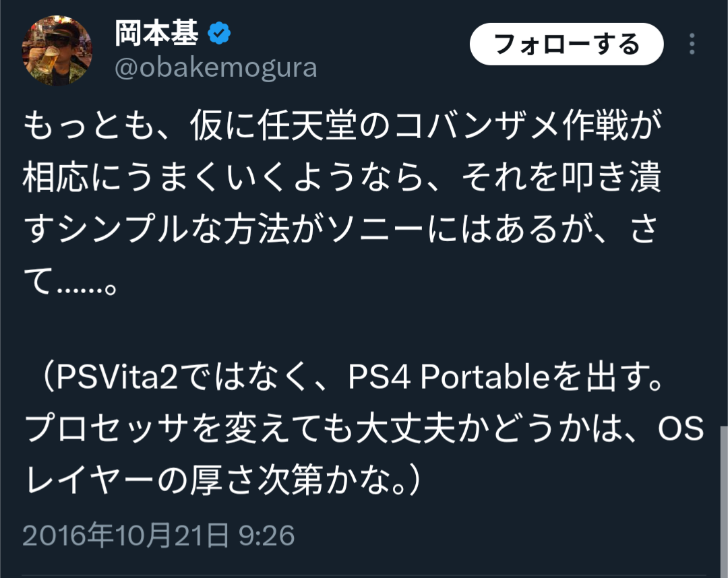The height and width of the screenshot is (578, 728).
Task: Click the tweet line starting with もっとも
Action: click(342, 126)
